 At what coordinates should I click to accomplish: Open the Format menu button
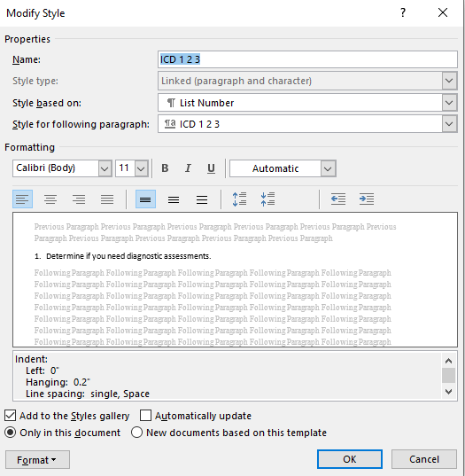pyautogui.click(x=37, y=460)
